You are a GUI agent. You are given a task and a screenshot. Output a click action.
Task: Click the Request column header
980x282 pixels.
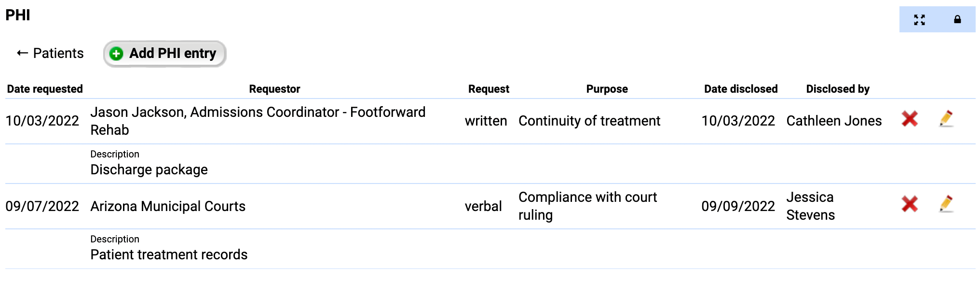click(x=489, y=89)
